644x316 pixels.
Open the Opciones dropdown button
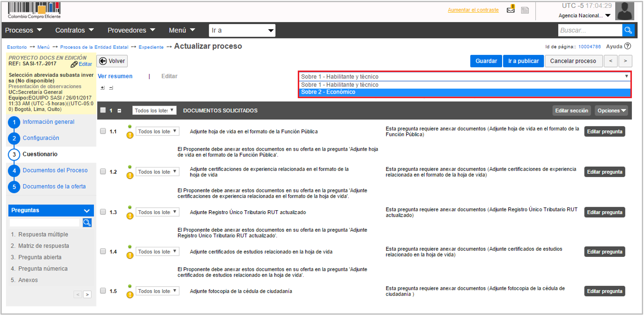[x=611, y=111]
